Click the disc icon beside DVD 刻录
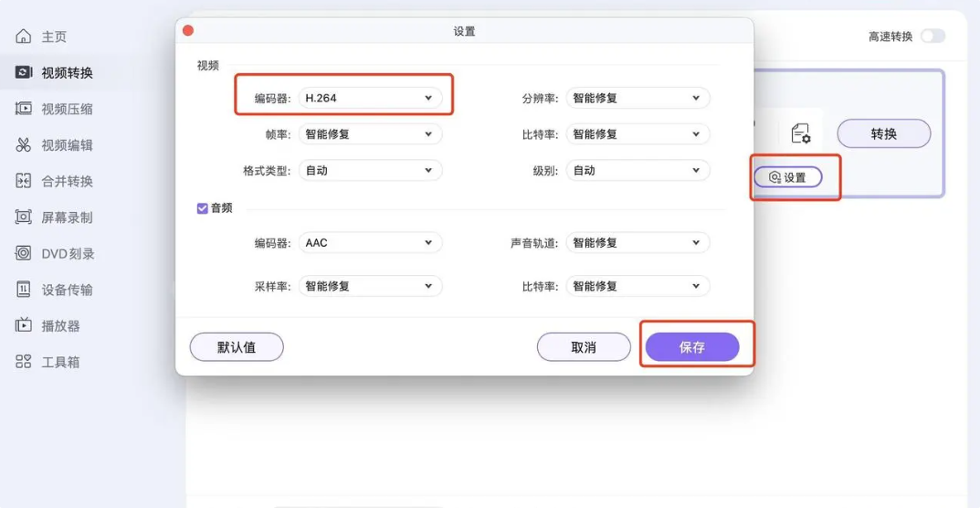Screen dimensions: 980x508 pos(23,253)
